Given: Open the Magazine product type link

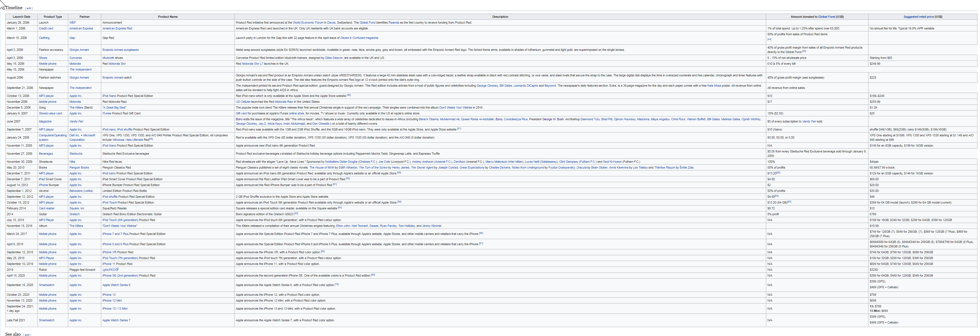Looking at the screenshot, I should [x=45, y=121].
